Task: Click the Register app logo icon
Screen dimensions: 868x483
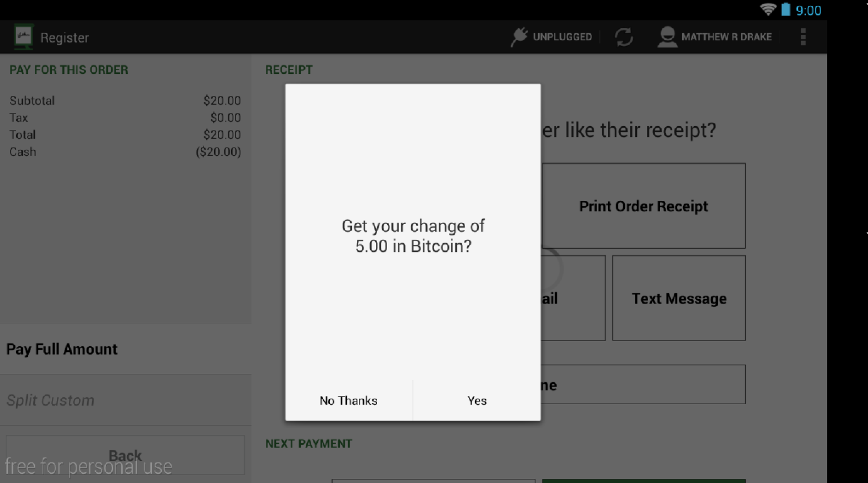Action: pos(23,37)
